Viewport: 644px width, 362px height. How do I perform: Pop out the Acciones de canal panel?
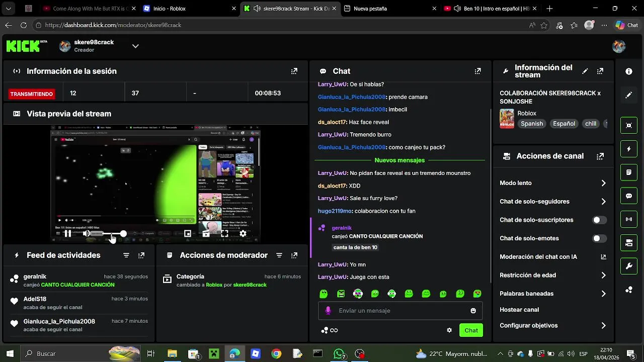click(x=600, y=156)
